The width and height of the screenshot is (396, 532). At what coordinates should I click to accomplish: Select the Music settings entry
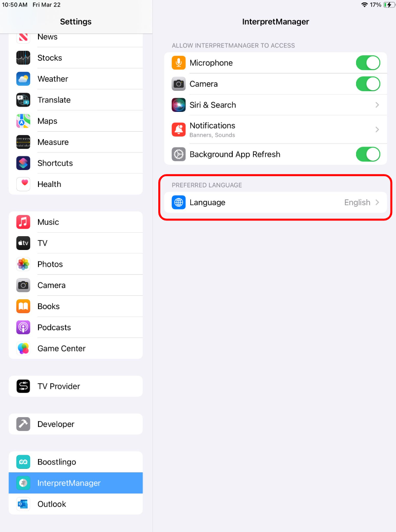pos(75,222)
